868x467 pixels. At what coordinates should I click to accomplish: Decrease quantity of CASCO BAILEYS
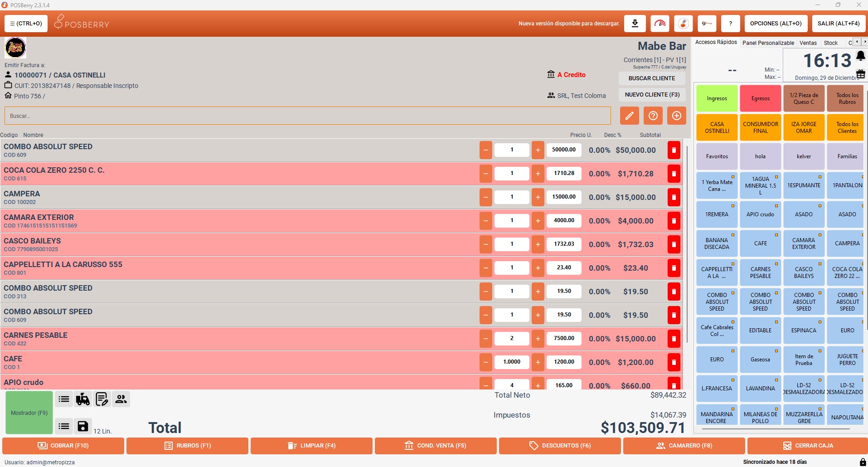(485, 244)
